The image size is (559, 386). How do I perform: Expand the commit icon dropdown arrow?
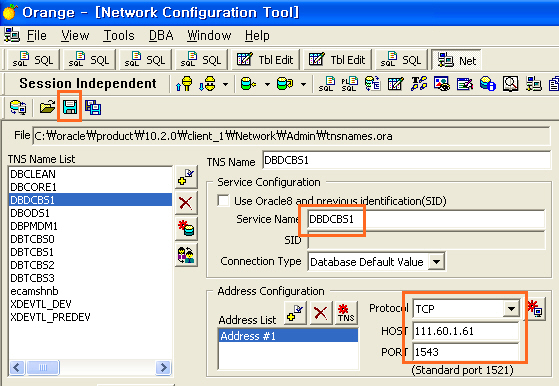pos(267,84)
